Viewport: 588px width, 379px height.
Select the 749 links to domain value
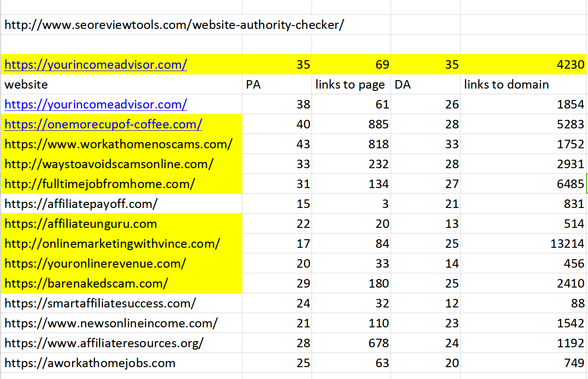click(x=524, y=363)
